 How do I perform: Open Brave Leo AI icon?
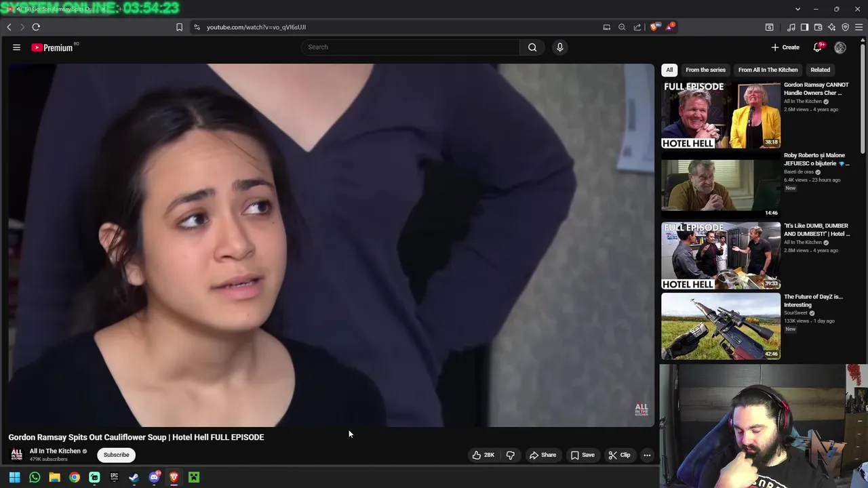pyautogui.click(x=831, y=27)
